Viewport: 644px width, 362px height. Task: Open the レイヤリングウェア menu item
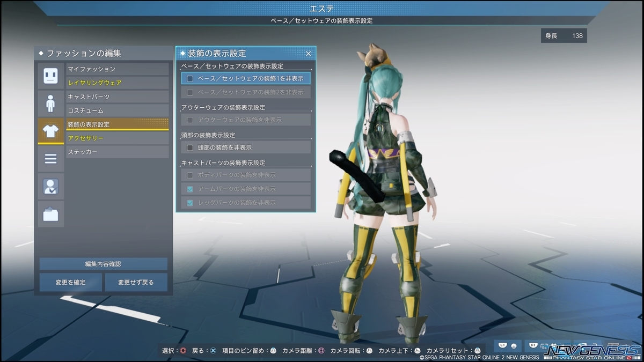click(117, 83)
